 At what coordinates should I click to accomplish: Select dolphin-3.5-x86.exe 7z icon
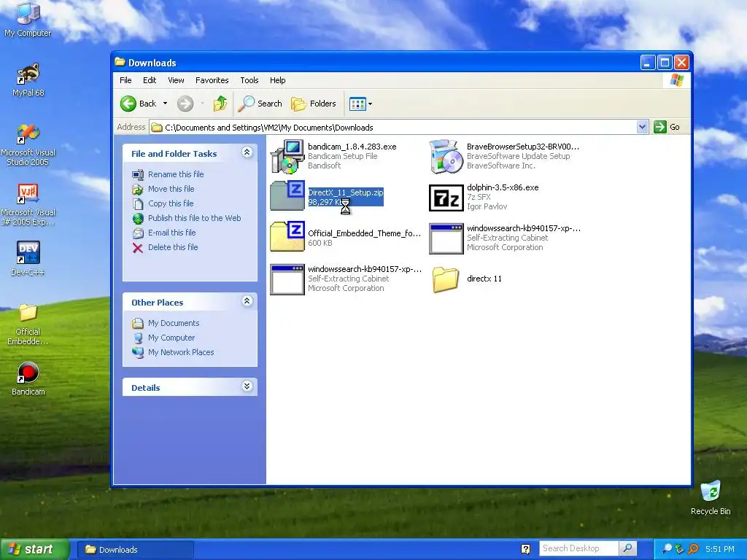[x=446, y=198]
